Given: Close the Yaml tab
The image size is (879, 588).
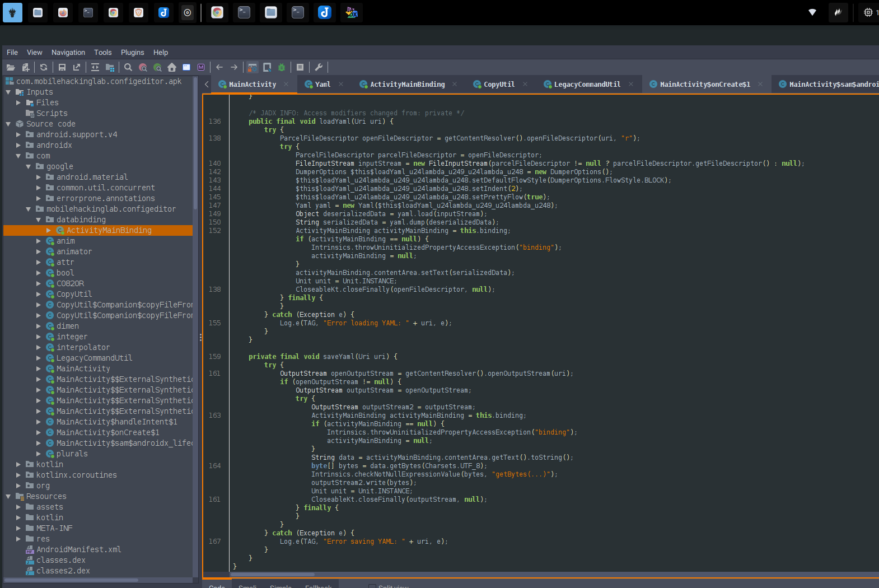Looking at the screenshot, I should pyautogui.click(x=340, y=84).
